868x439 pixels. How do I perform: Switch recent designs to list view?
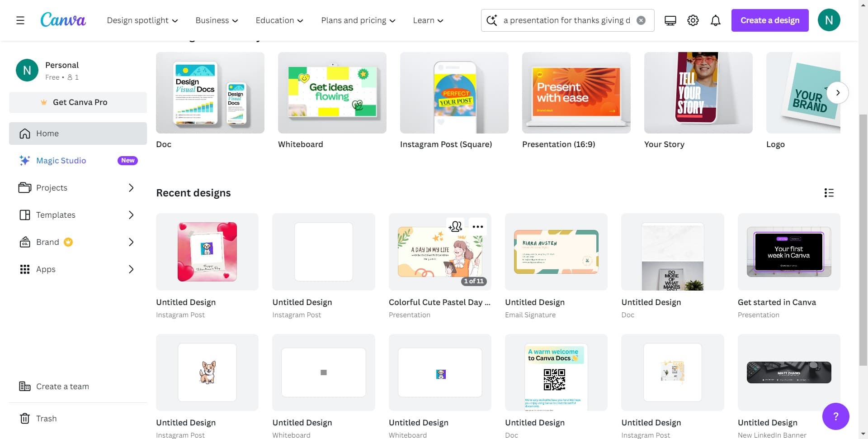[829, 193]
